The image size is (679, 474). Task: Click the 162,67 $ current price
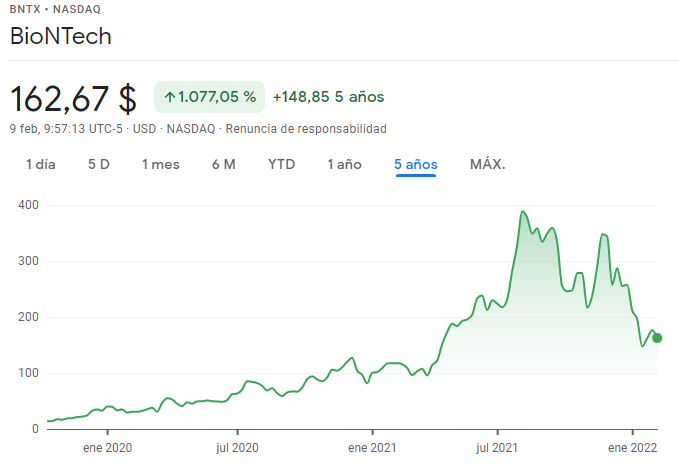pyautogui.click(x=73, y=98)
